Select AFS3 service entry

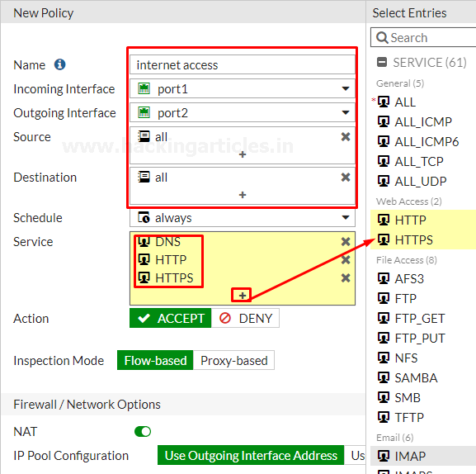[x=423, y=278]
